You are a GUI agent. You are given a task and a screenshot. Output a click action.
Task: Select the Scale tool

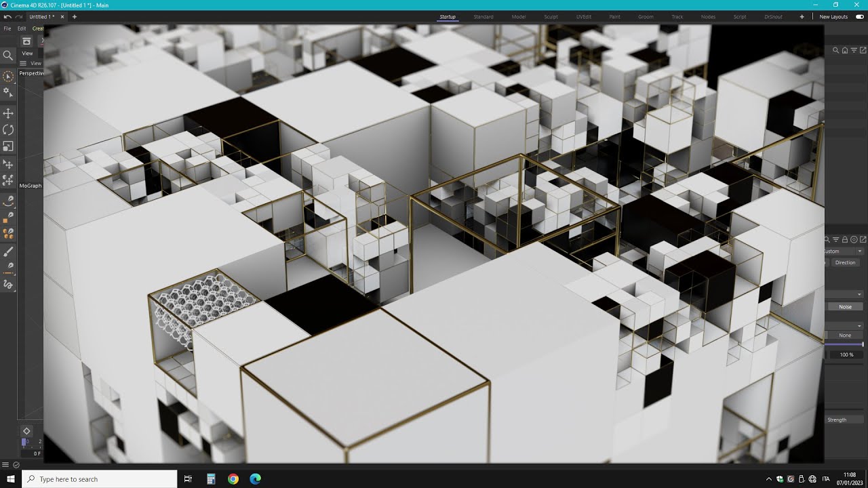(8, 146)
